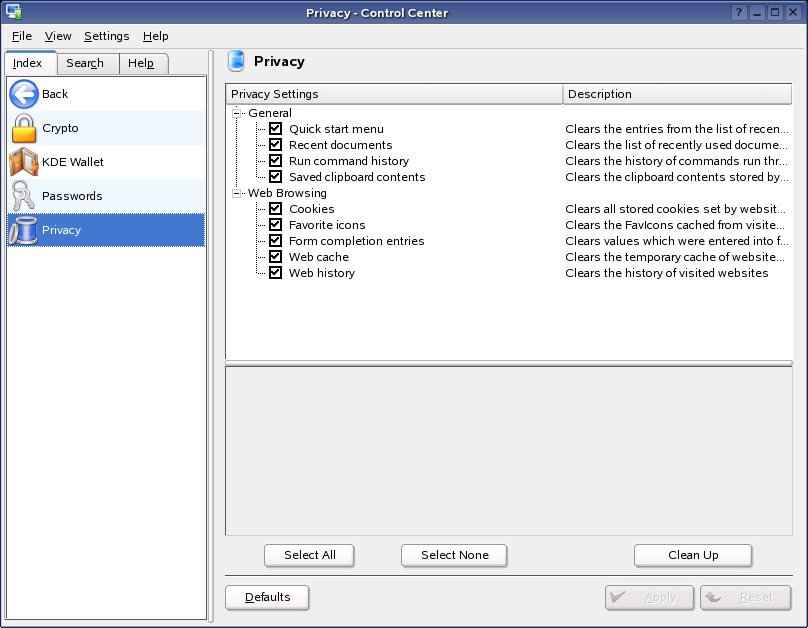
Task: Open the View menu
Action: (x=58, y=36)
